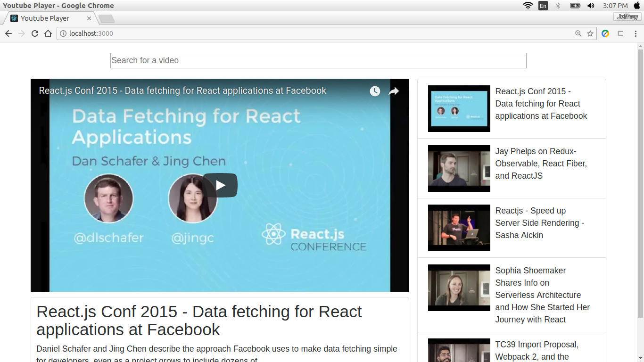This screenshot has height=362, width=644.
Task: Go to browser Home icon
Action: 48,33
